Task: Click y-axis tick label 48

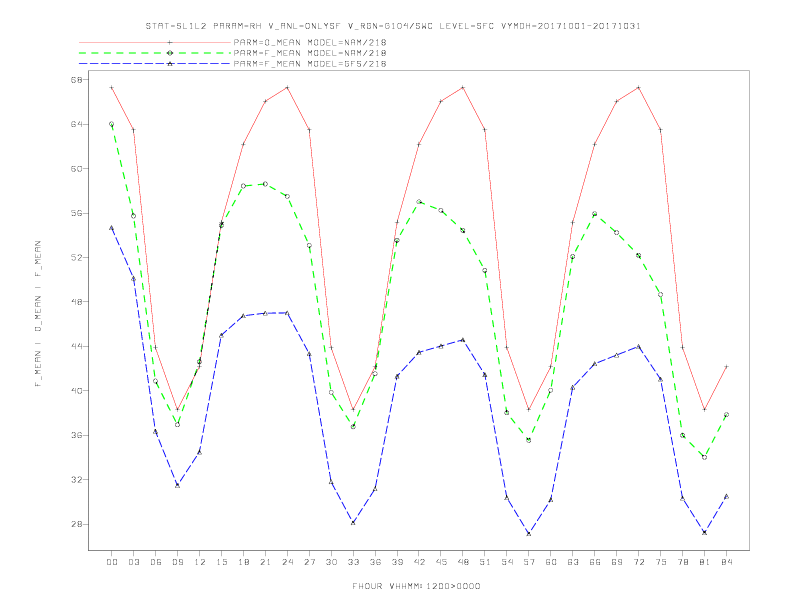Action: pos(77,302)
